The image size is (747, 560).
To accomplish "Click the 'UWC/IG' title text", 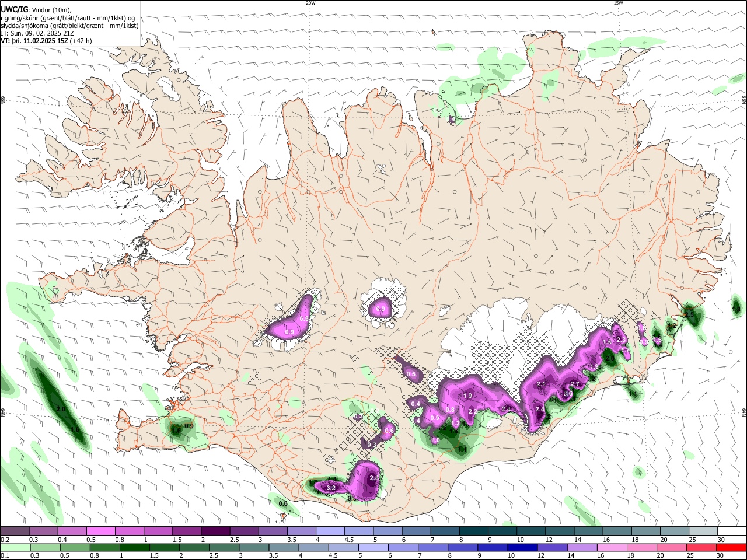I will pos(13,9).
